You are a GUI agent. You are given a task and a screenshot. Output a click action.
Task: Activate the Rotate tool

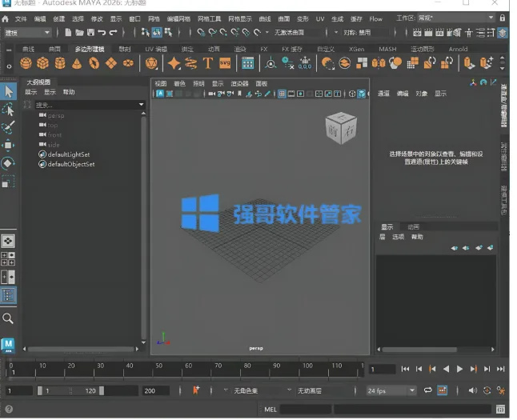pos(9,163)
